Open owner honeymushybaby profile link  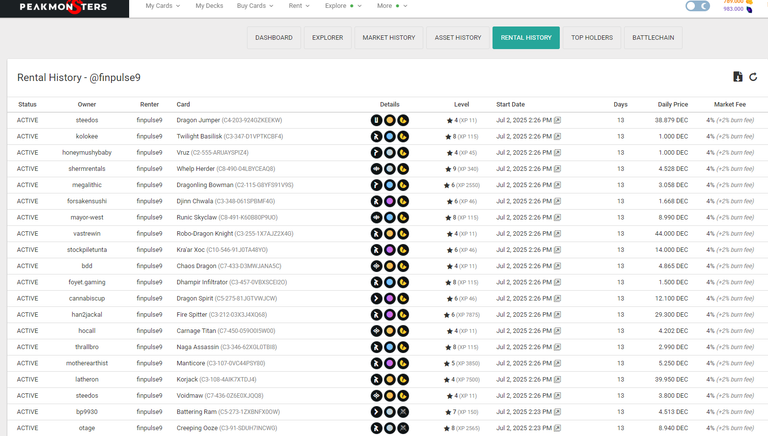(x=87, y=152)
